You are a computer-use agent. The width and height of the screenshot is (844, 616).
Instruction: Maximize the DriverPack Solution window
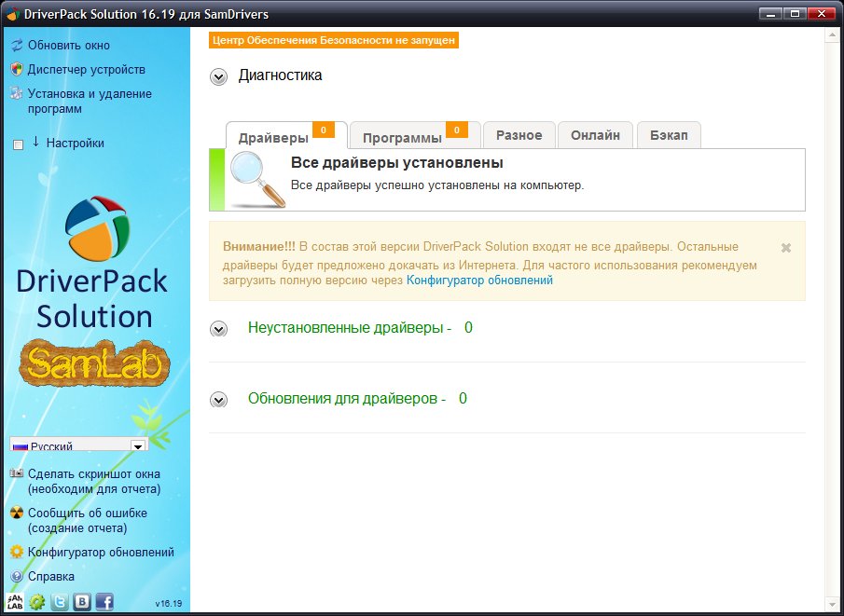[x=795, y=14]
